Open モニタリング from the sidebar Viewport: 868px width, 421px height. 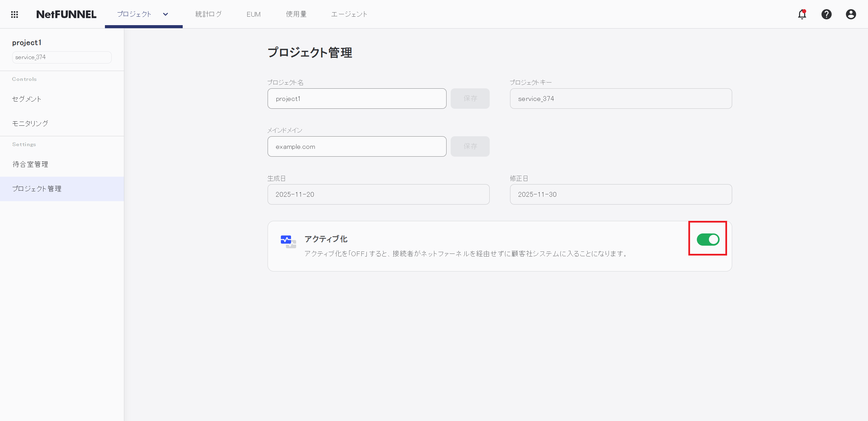30,123
